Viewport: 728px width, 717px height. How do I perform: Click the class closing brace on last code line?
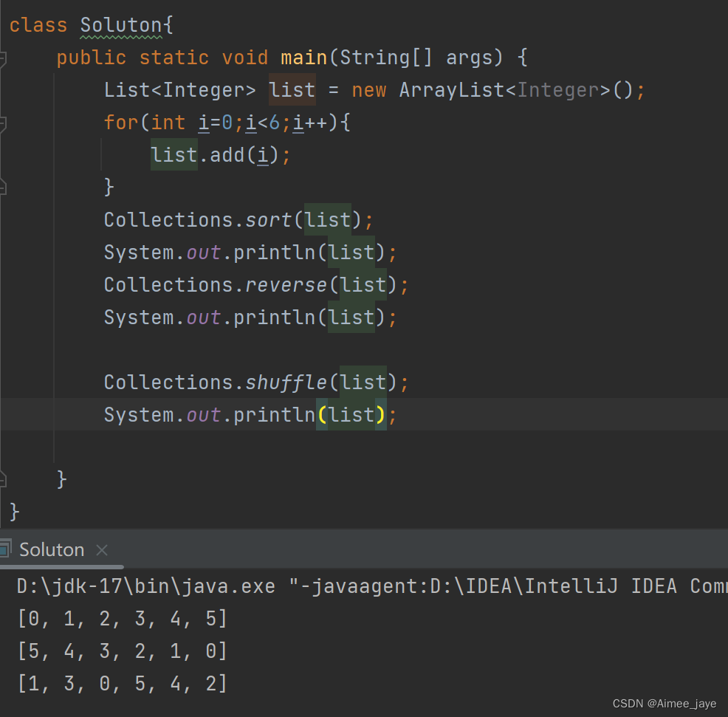[14, 512]
